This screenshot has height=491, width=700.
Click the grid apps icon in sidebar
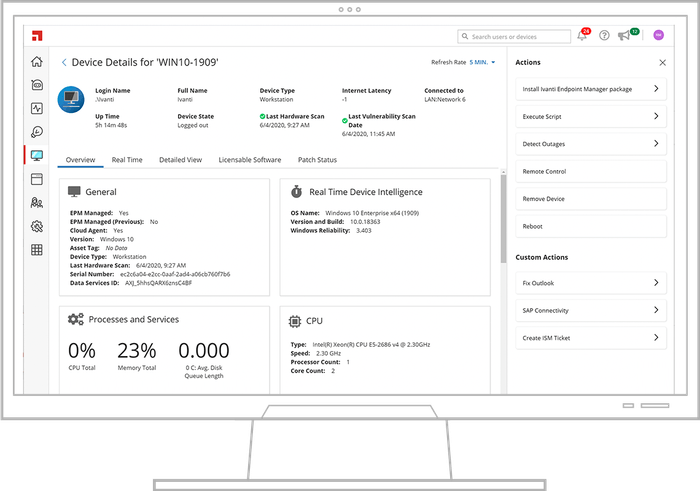click(37, 250)
